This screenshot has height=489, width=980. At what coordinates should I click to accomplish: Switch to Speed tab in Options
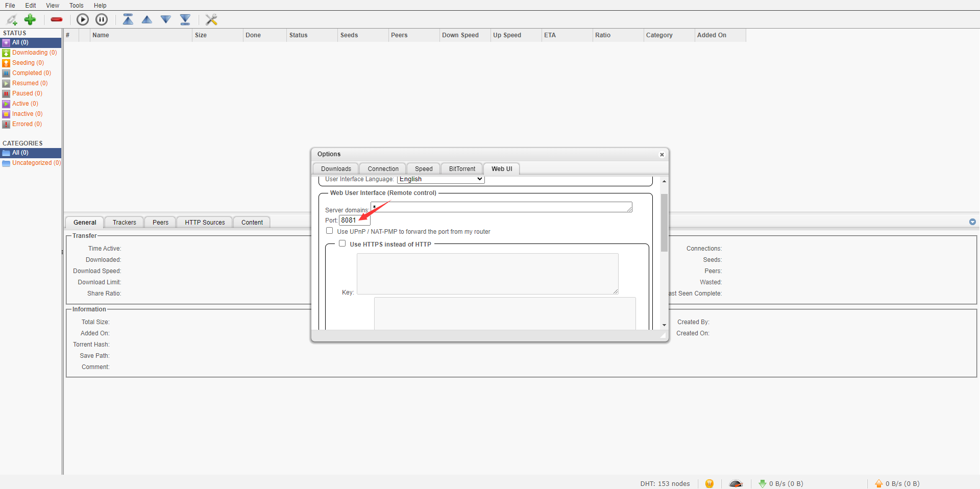tap(424, 169)
